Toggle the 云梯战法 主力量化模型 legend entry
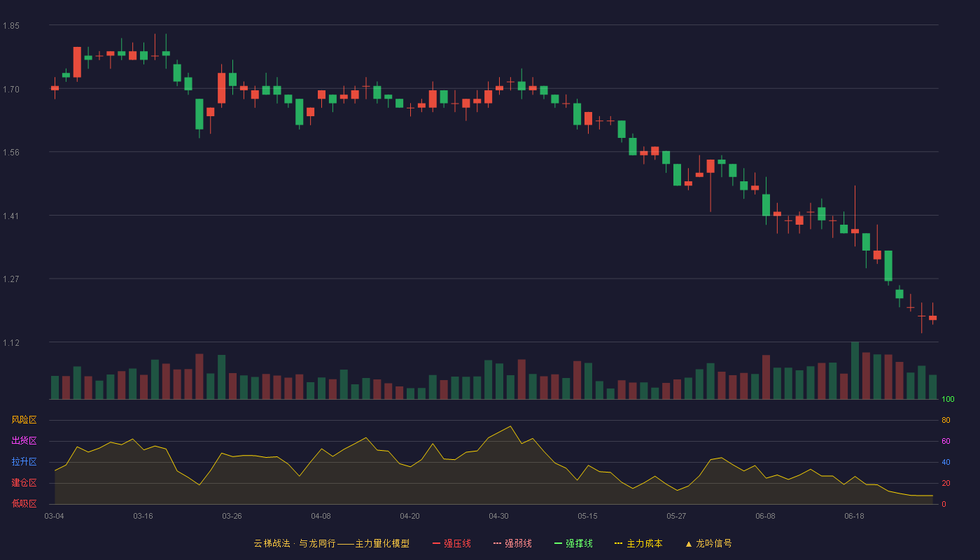 pos(331,543)
